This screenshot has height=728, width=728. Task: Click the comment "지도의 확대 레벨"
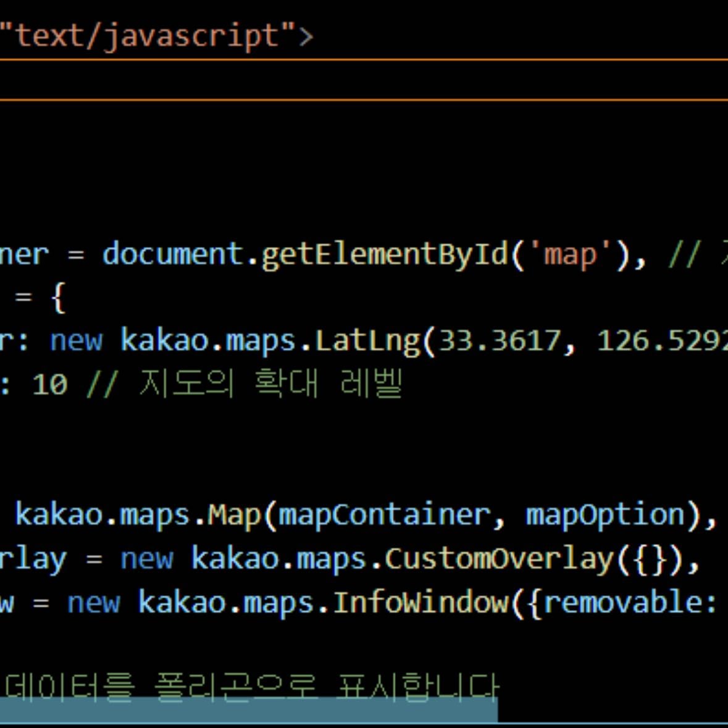(x=270, y=384)
